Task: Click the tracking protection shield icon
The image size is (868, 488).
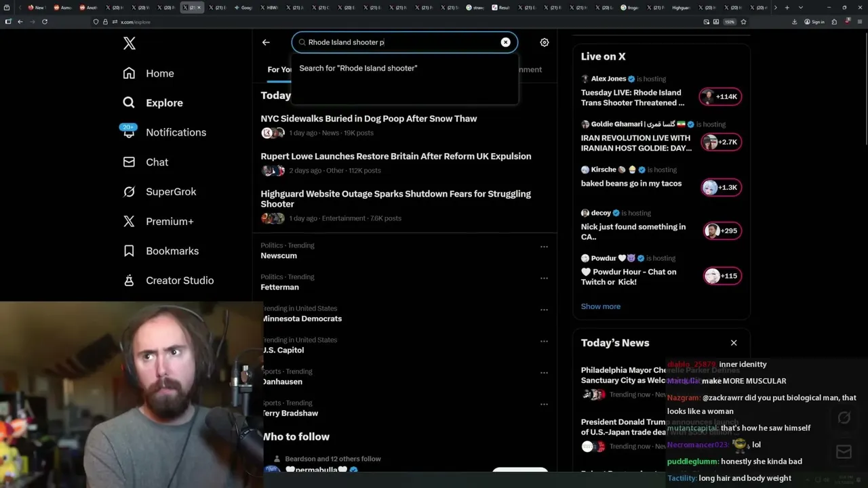Action: pos(96,22)
